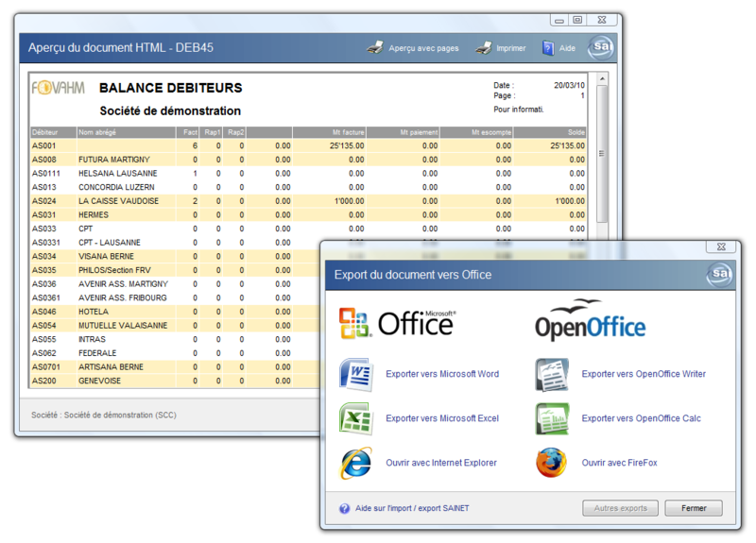Click the Débiteur column header
This screenshot has width=756, height=543.
pyautogui.click(x=45, y=133)
